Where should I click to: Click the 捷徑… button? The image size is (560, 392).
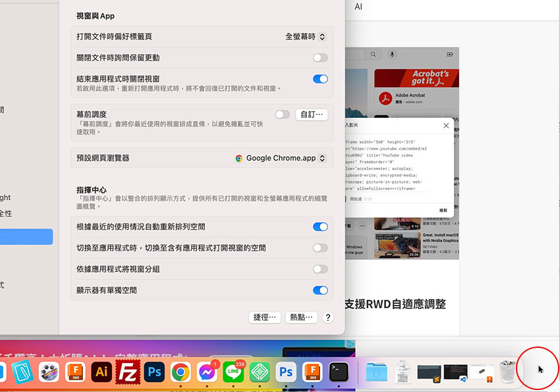pyautogui.click(x=266, y=318)
